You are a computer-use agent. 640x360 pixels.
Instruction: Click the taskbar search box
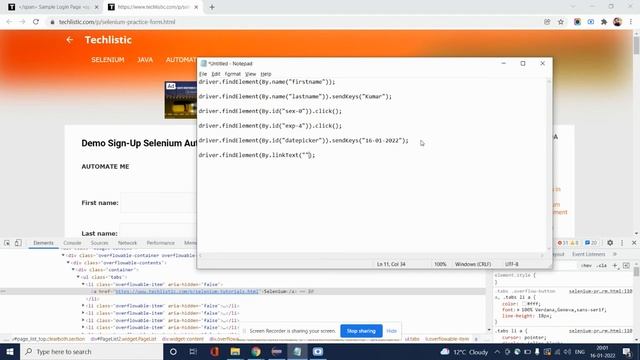click(91, 351)
